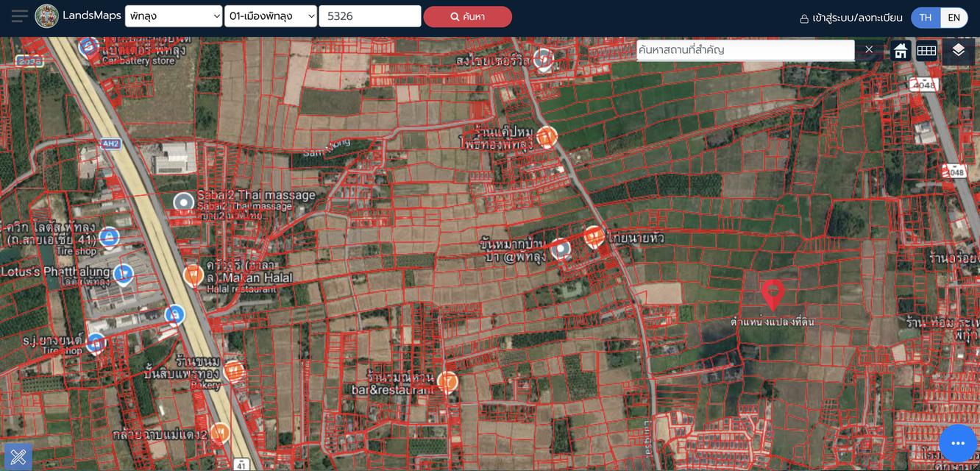Select the red land parcel pin
The height and width of the screenshot is (471, 980).
[x=773, y=294]
